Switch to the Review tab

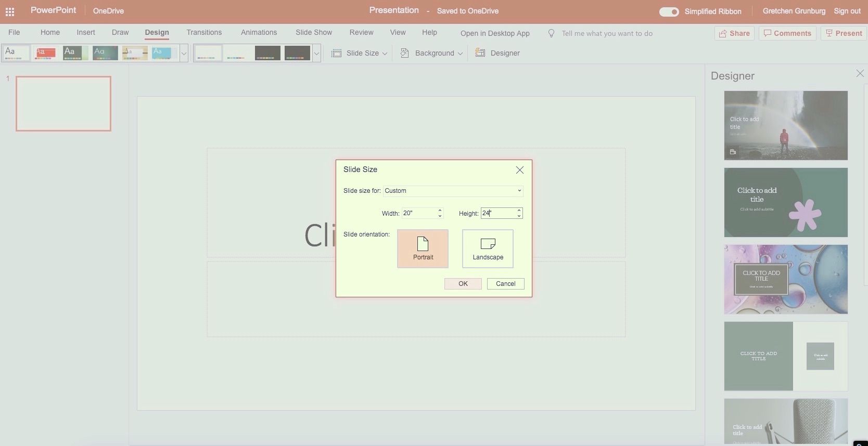361,32
